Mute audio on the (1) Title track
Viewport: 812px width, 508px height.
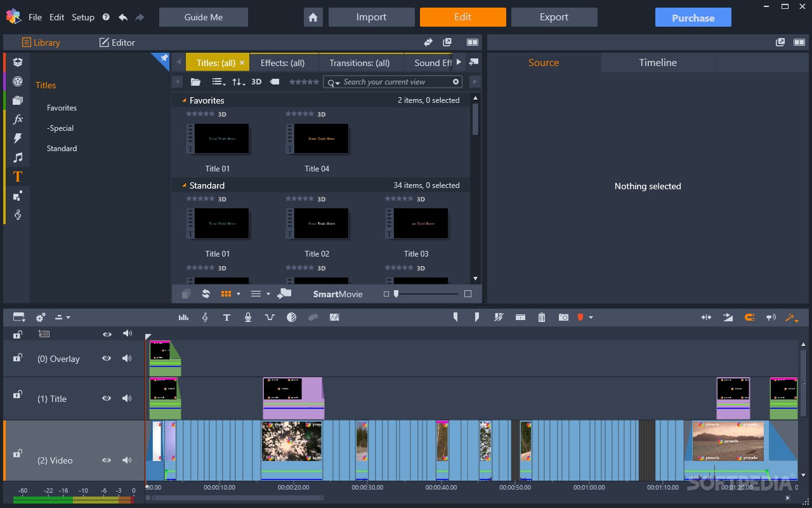[x=127, y=398]
